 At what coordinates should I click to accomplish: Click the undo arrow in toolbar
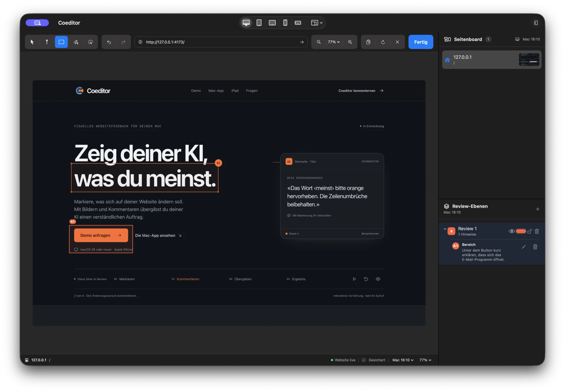click(109, 42)
